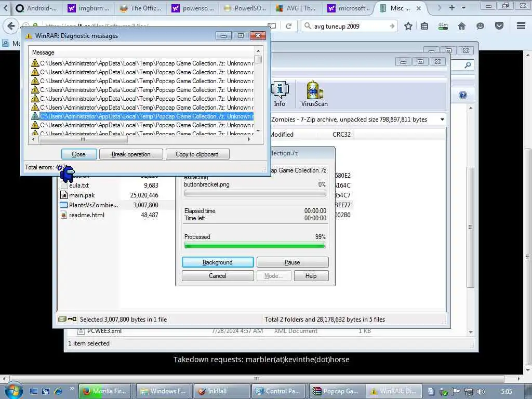532x399 pixels.
Task: Reload the page with the refresh icon
Action: click(289, 26)
